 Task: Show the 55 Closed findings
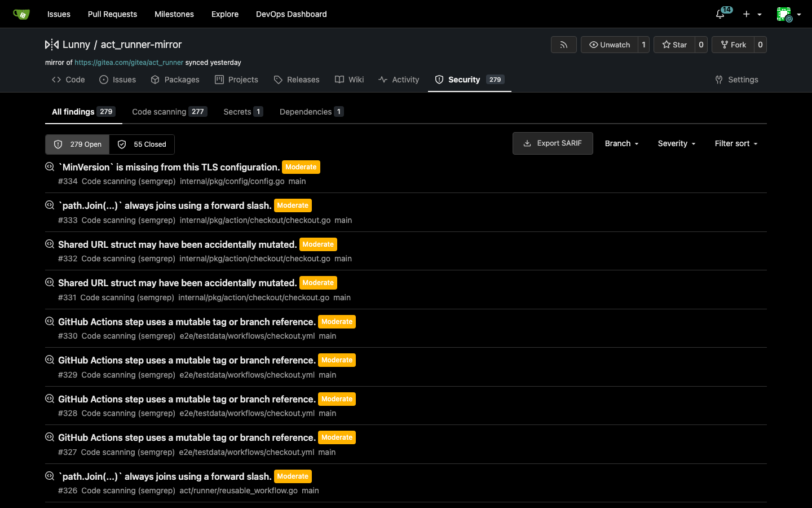(142, 144)
